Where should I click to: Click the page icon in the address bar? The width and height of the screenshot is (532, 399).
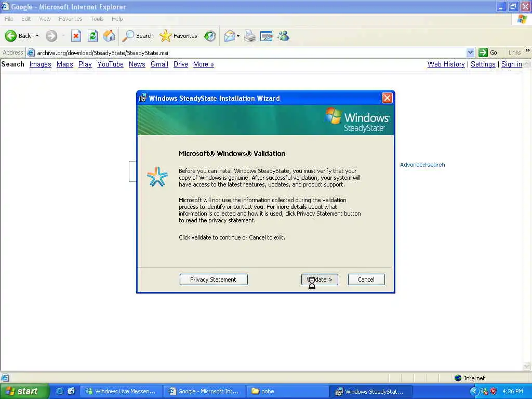tap(31, 52)
